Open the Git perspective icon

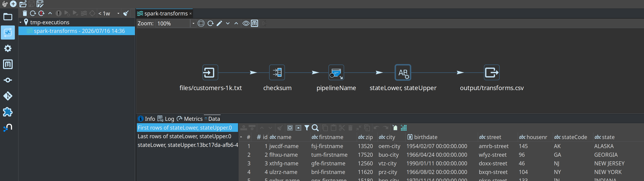click(8, 96)
